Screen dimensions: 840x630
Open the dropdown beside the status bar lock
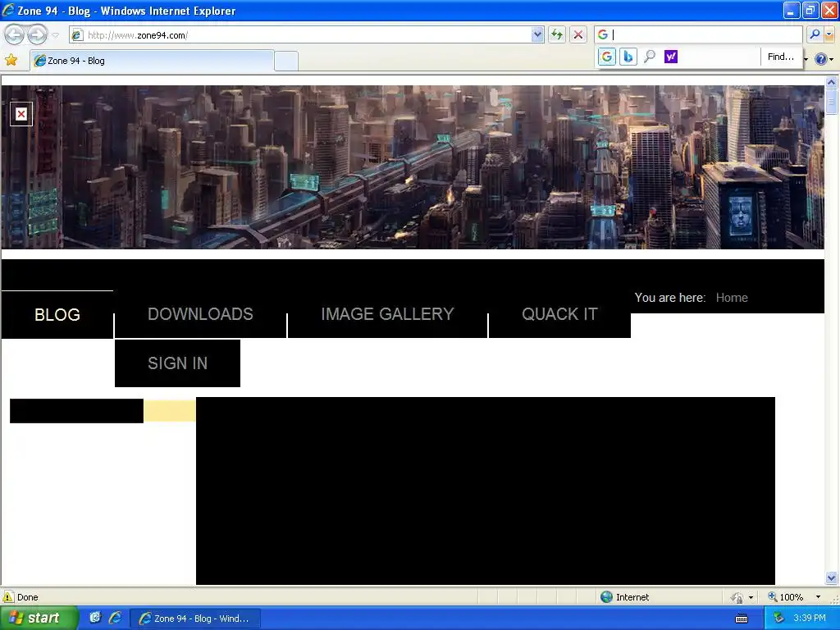click(751, 597)
